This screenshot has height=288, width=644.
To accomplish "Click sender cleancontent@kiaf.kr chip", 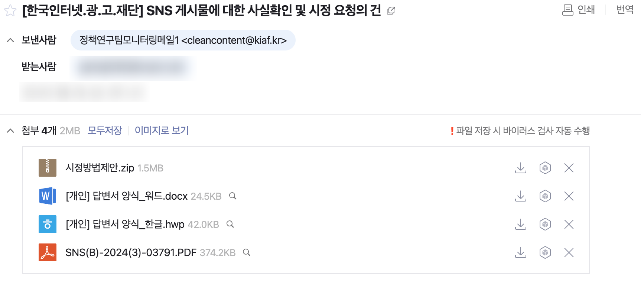I will 183,40.
